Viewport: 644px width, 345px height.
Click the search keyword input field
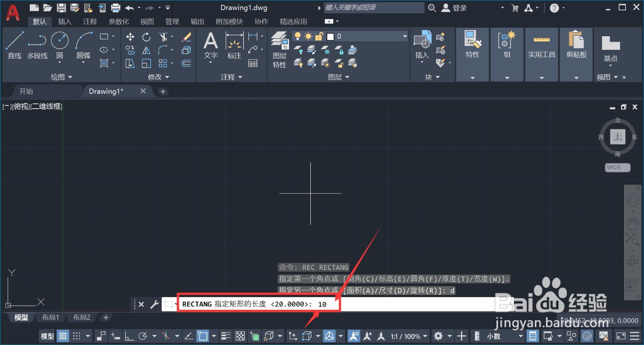(374, 8)
